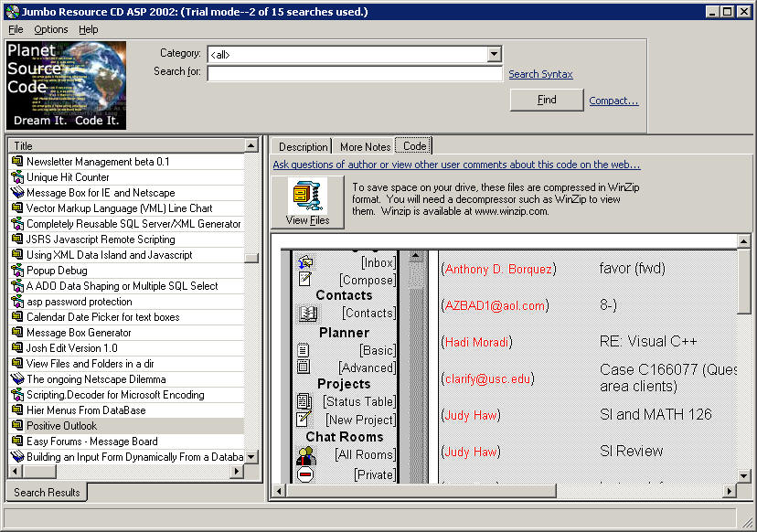757x532 pixels.
Task: Click the Inbox icon in the preview
Action: point(305,262)
